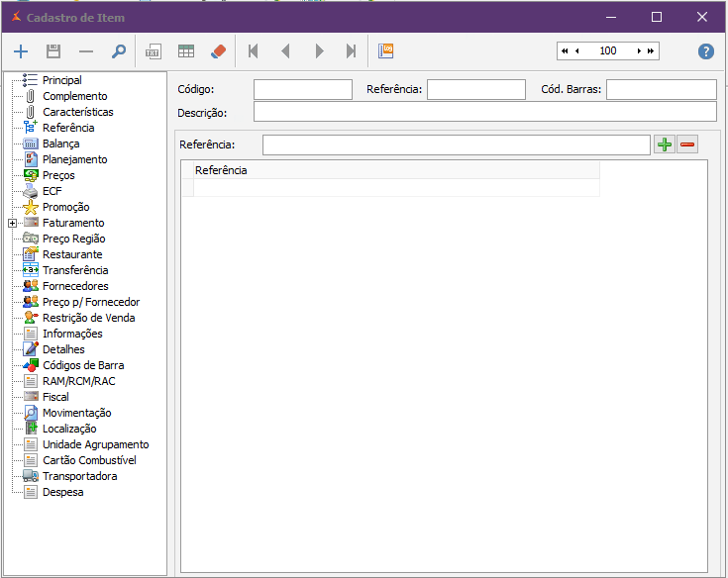The width and height of the screenshot is (728, 578).
Task: Go to the first record
Action: click(x=254, y=51)
